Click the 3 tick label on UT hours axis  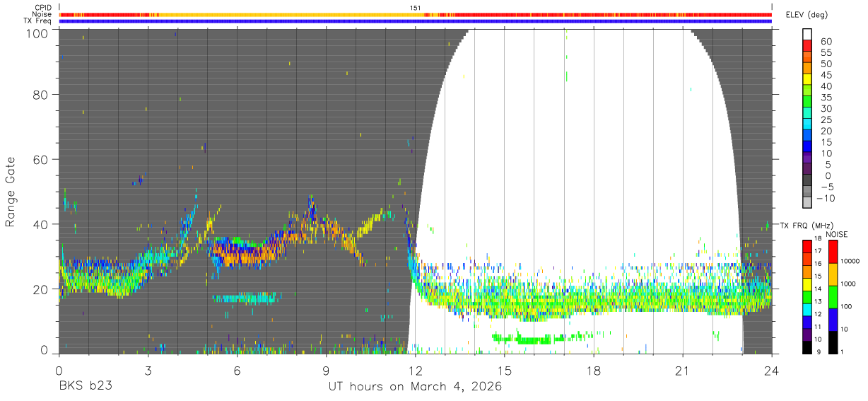148,370
